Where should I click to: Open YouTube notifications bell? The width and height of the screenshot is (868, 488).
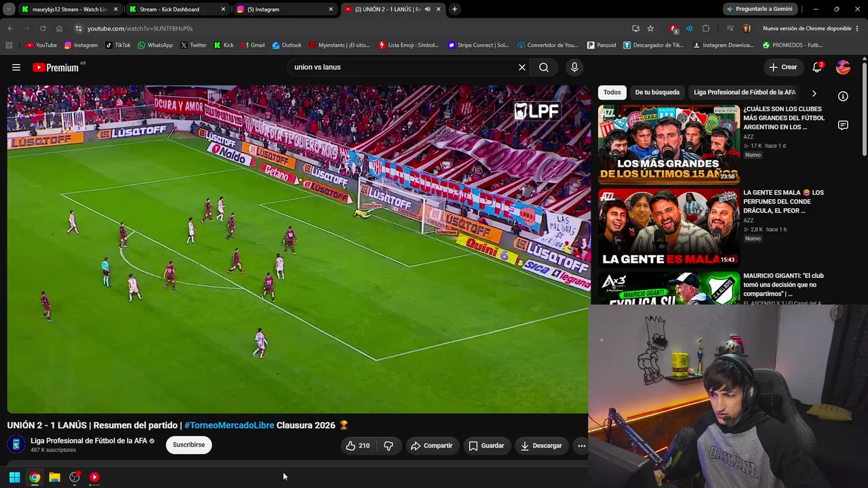point(817,67)
